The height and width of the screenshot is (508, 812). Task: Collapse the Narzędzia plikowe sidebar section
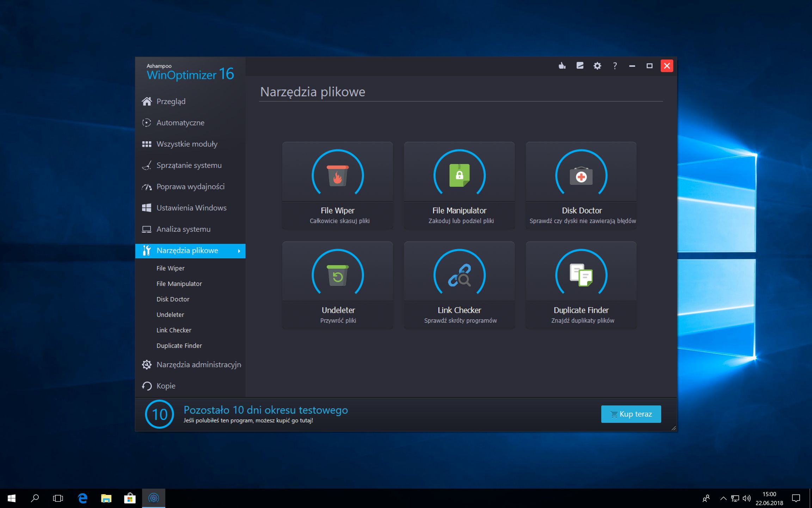190,251
